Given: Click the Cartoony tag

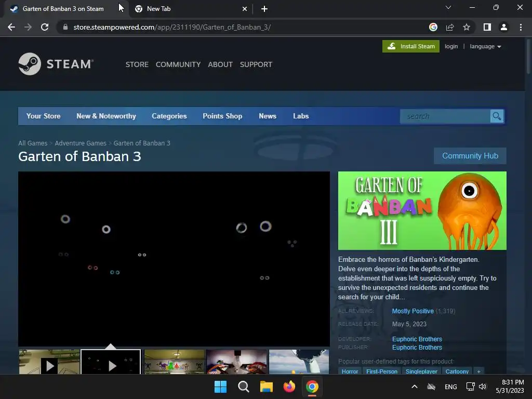Looking at the screenshot, I should click(x=457, y=371).
